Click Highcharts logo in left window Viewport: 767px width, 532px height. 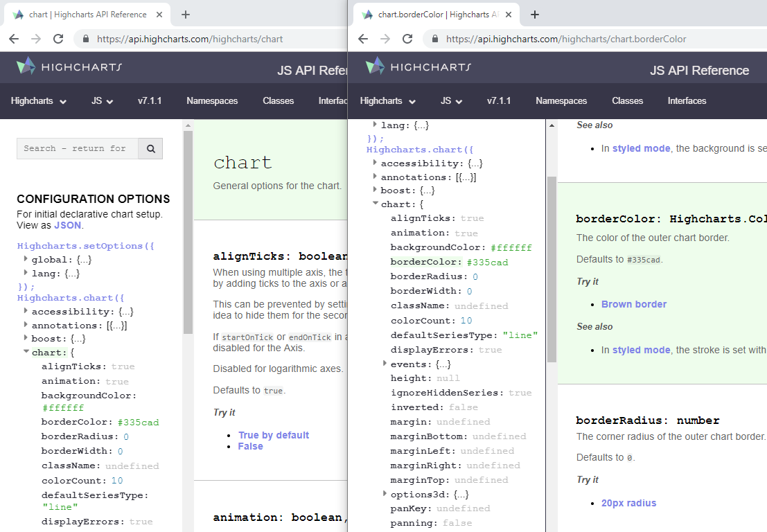(69, 66)
